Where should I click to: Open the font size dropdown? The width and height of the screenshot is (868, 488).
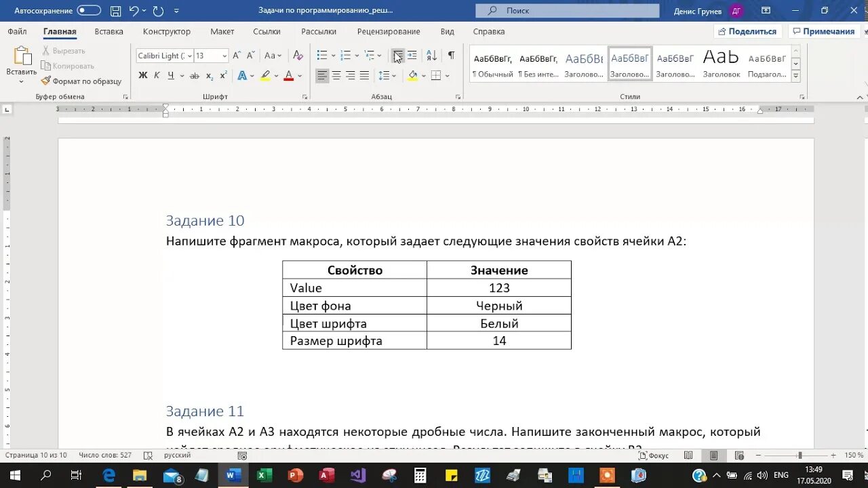pyautogui.click(x=224, y=56)
